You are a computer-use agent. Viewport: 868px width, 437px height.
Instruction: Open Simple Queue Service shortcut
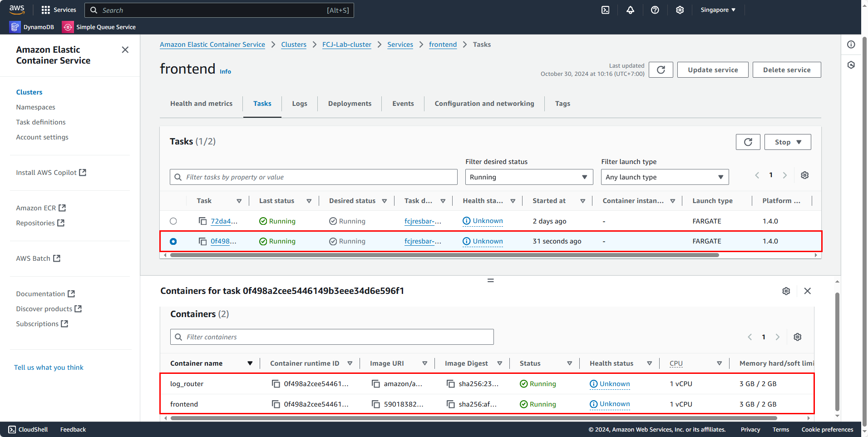pos(99,27)
